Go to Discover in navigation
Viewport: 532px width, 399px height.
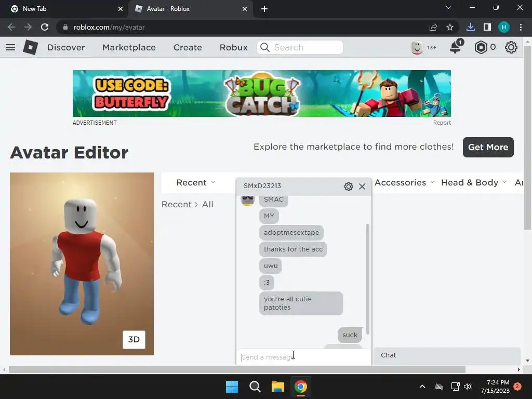tap(66, 47)
